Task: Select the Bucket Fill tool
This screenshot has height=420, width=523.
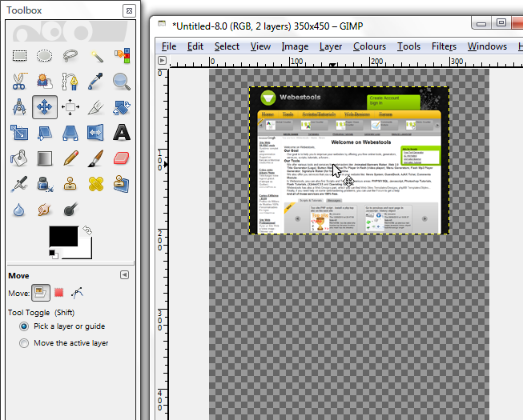Action: [x=19, y=158]
